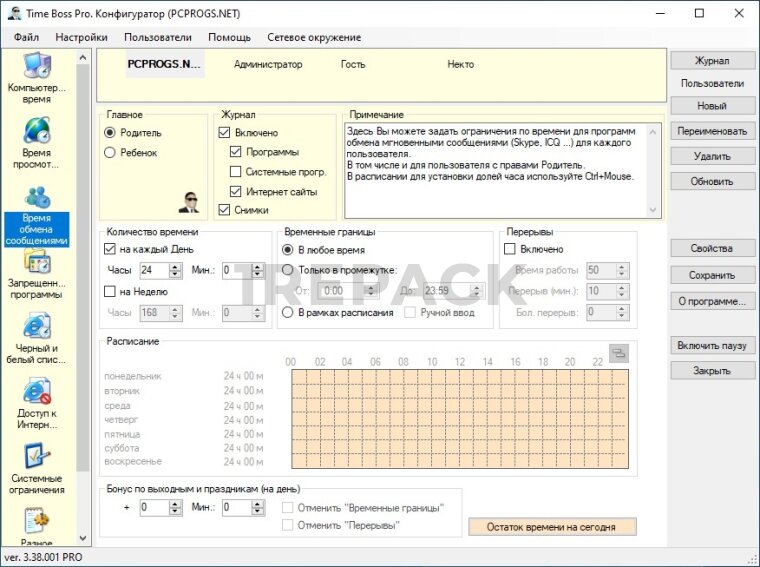This screenshot has height=567, width=760.
Task: Open the Настройки menu
Action: (x=81, y=37)
